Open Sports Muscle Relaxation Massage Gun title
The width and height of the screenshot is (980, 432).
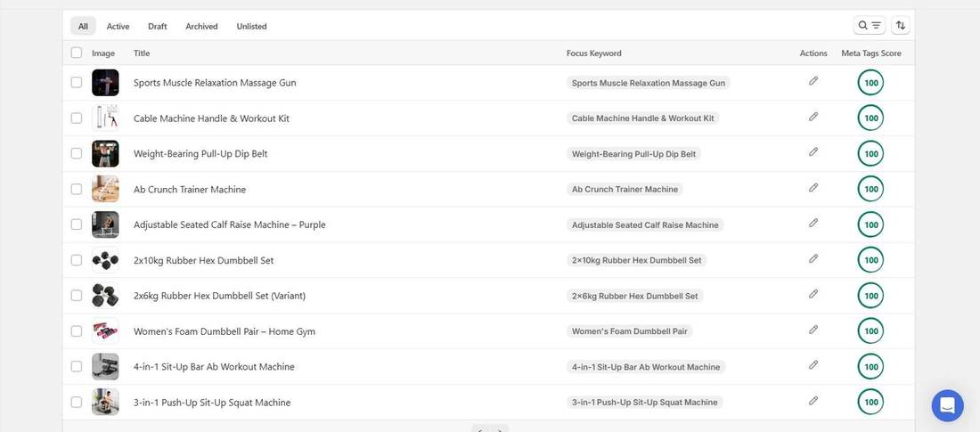215,83
